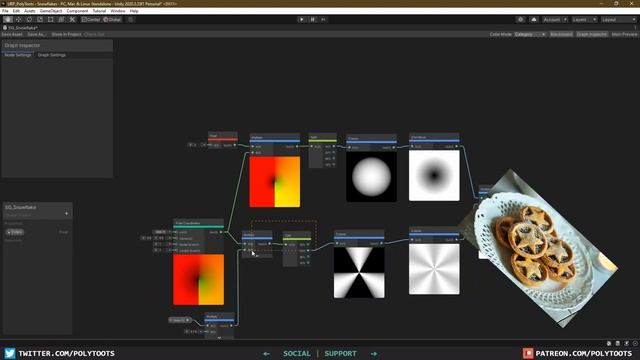Screen dimensions: 640x360
Task: Click the Twitter bird logo
Action: (x=10, y=353)
